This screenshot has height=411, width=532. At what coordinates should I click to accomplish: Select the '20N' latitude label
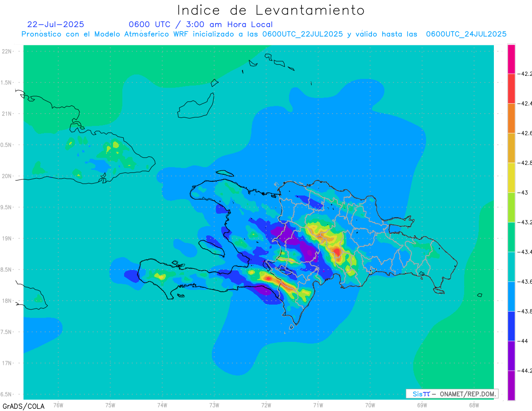tap(7, 176)
